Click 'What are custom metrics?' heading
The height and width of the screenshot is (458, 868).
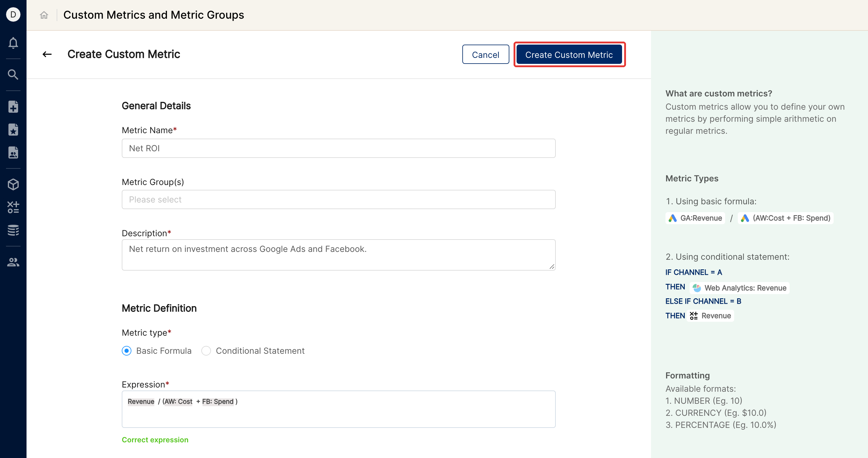(x=719, y=93)
